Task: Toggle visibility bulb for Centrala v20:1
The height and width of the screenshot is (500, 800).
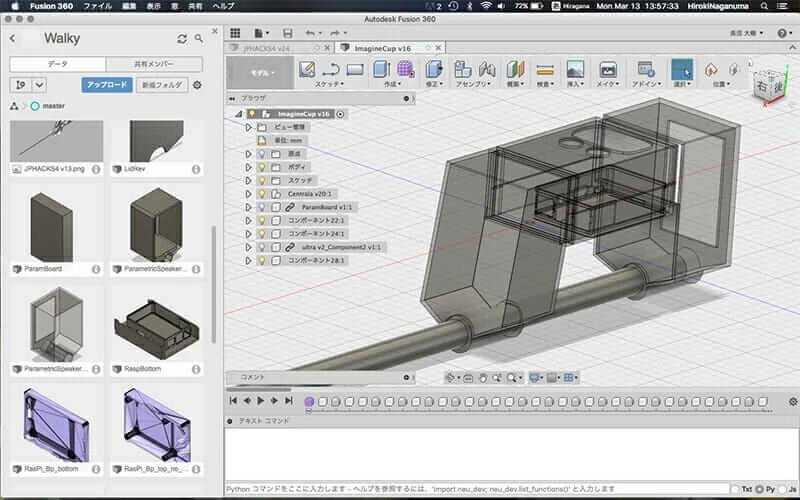Action: pyautogui.click(x=262, y=193)
